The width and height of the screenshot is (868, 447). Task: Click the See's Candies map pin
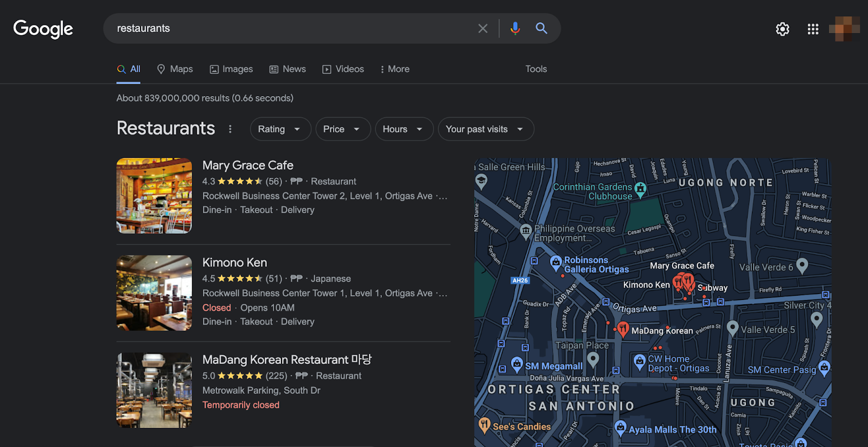pos(484,425)
